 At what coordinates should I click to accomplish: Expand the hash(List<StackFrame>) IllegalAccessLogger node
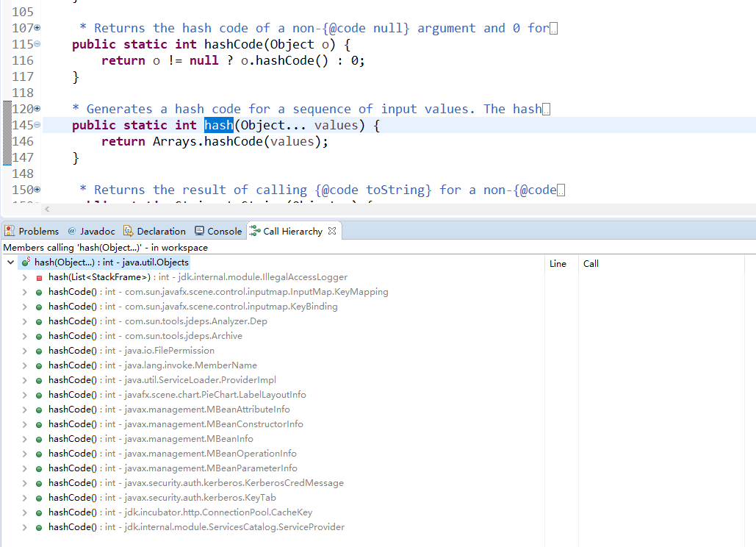point(24,277)
